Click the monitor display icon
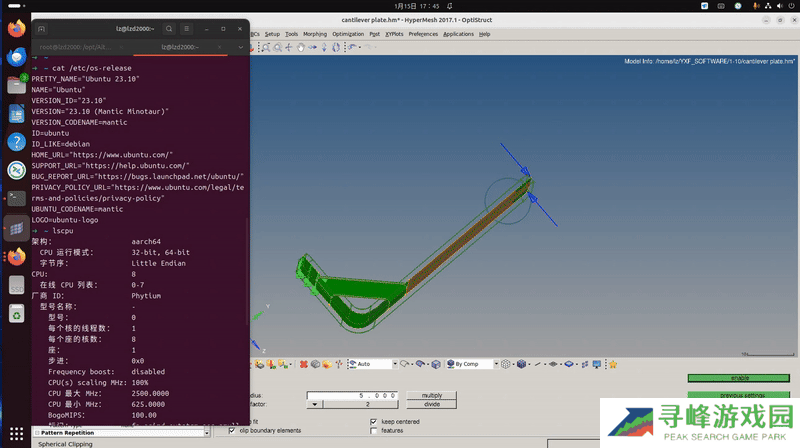800x448 pixels. 596,364
